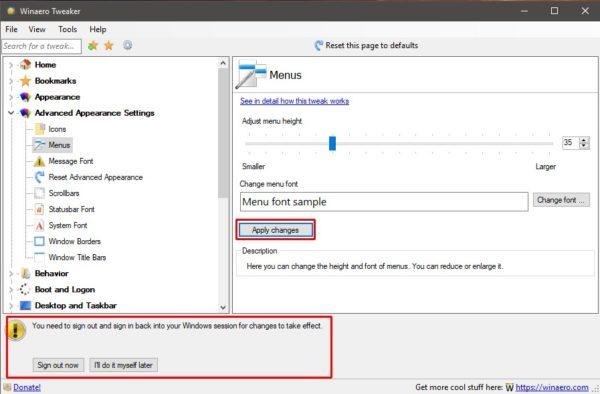Image resolution: width=600 pixels, height=394 pixels.
Task: Open See in detail how this tweak works link
Action: click(x=294, y=101)
